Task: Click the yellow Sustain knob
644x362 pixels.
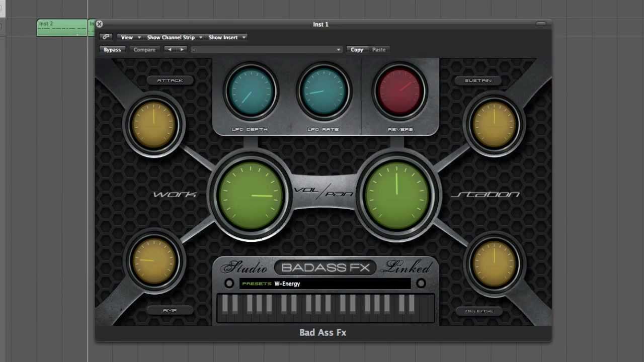Action: 494,125
